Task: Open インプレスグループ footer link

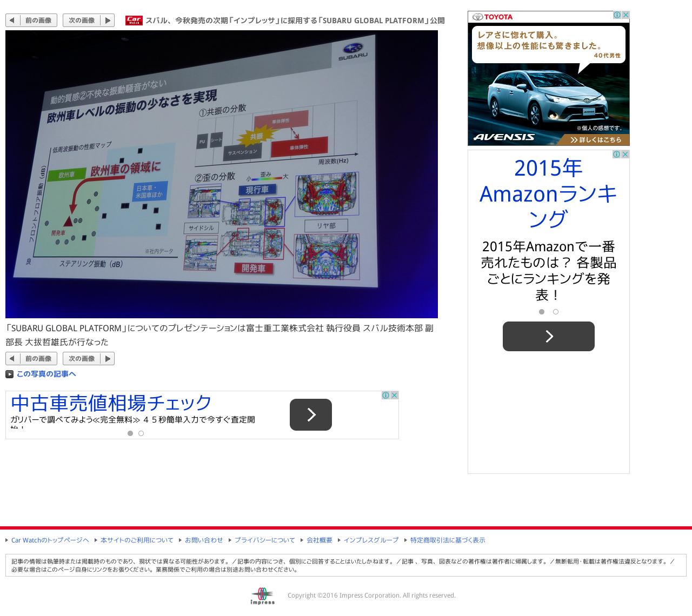Action: [x=371, y=540]
